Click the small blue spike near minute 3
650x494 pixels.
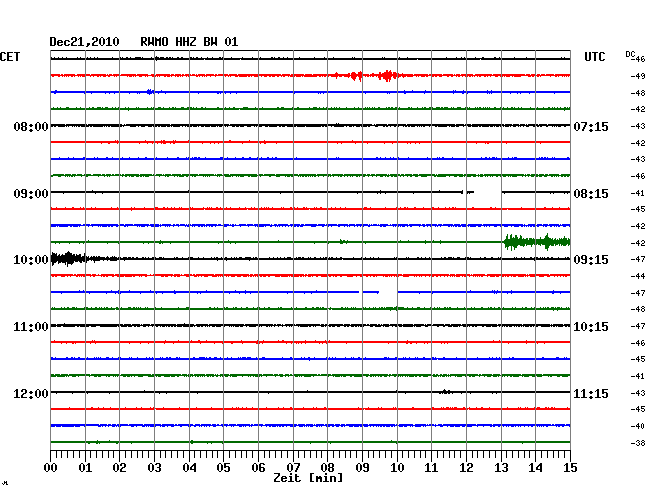150,92
